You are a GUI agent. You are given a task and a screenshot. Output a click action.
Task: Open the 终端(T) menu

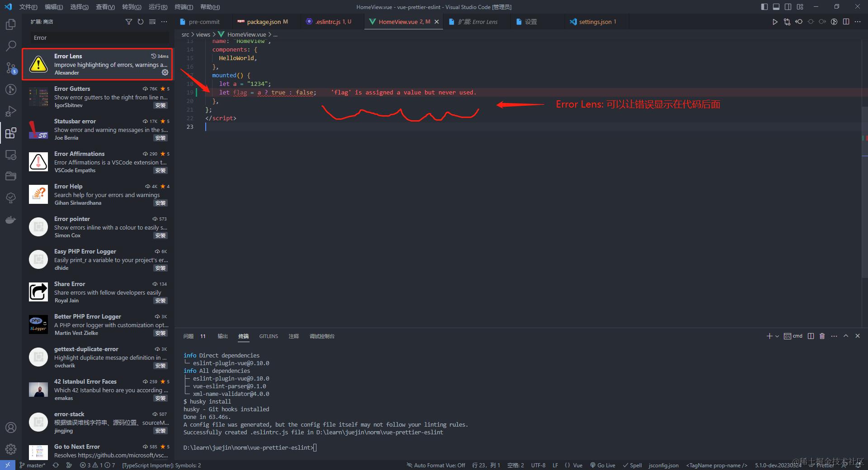184,7
